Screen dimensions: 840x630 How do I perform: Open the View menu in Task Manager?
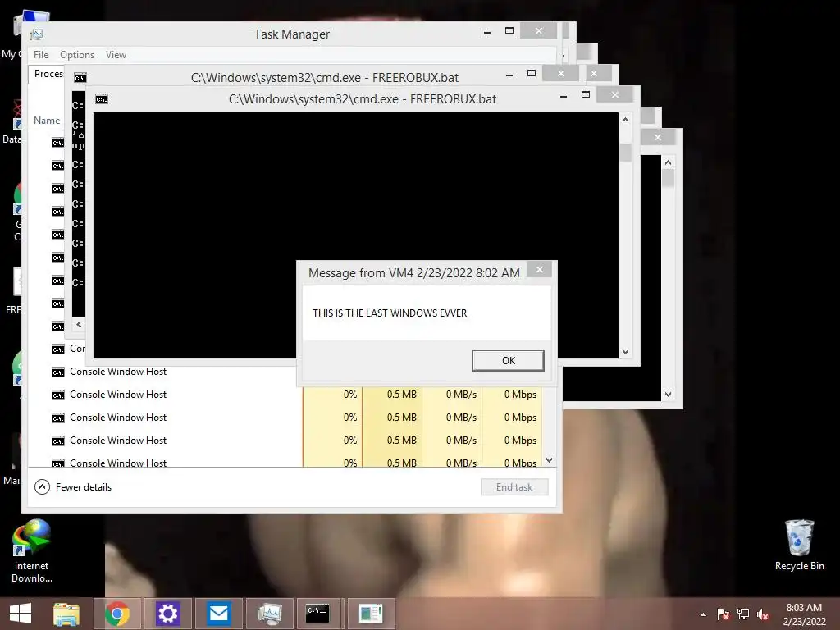tap(116, 55)
